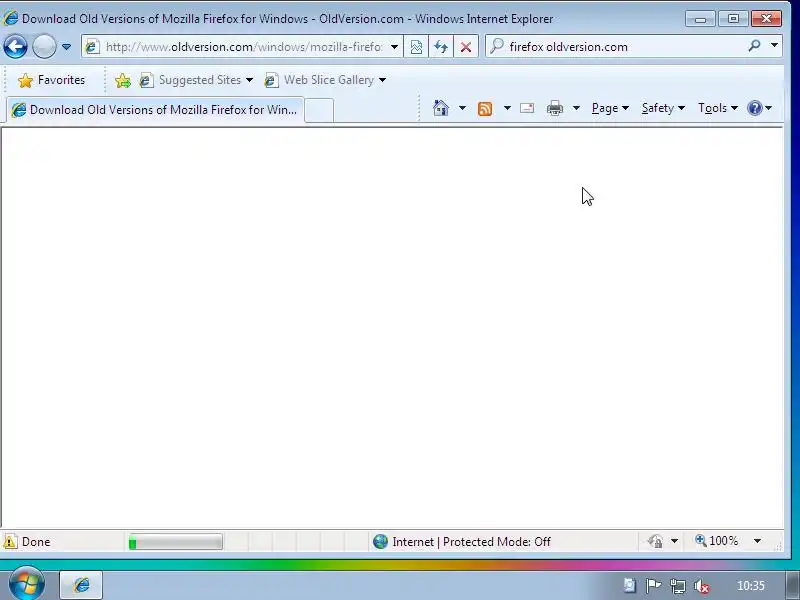Click 'Internet | Protected Mode: Off' zone text
Image resolution: width=800 pixels, height=600 pixels.
(471, 542)
